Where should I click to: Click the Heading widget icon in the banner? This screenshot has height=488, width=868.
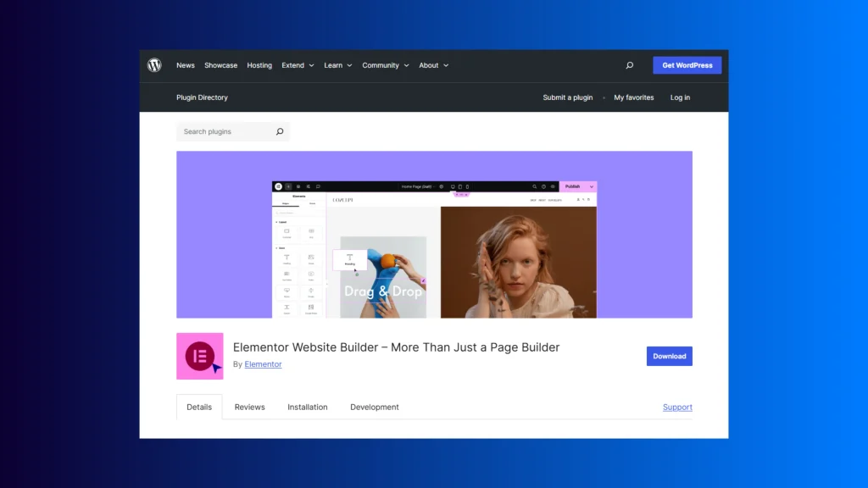[287, 258]
